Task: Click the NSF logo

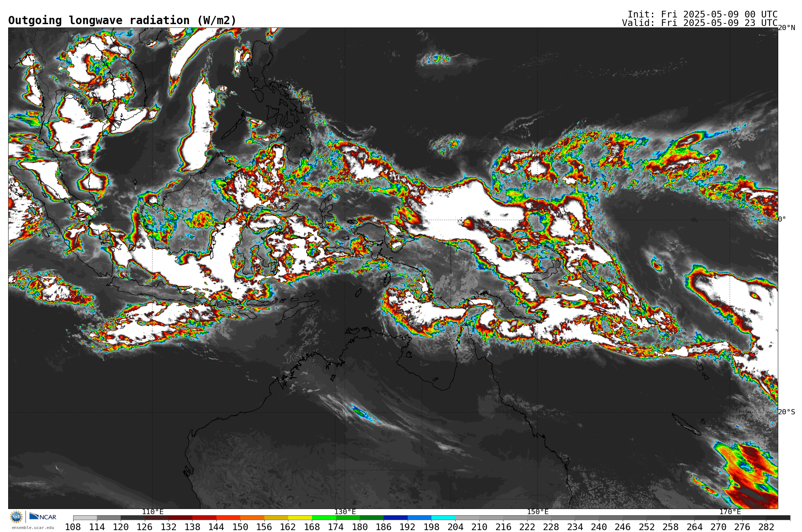Action: 16,517
